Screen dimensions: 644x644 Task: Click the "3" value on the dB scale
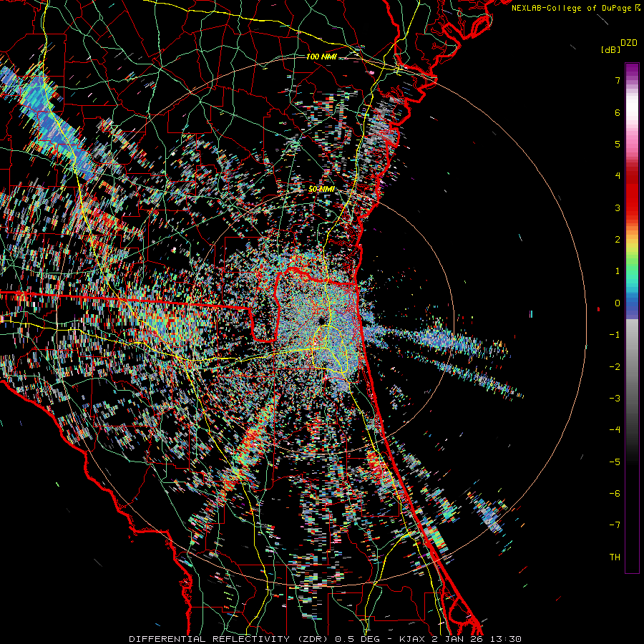[x=618, y=208]
